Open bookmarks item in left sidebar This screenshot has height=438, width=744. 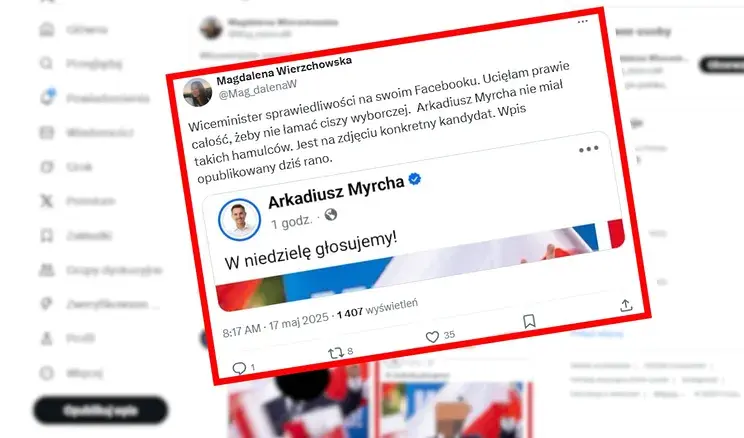click(76, 235)
